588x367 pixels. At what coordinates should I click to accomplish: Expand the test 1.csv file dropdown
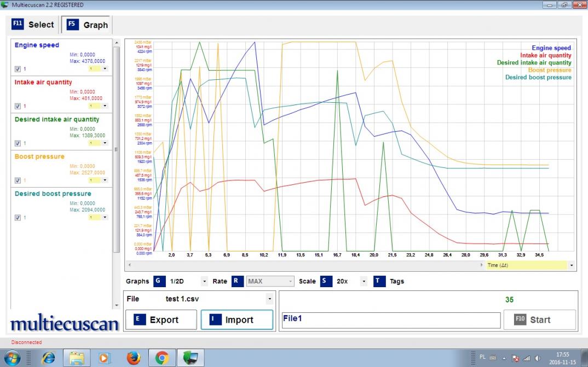269,299
